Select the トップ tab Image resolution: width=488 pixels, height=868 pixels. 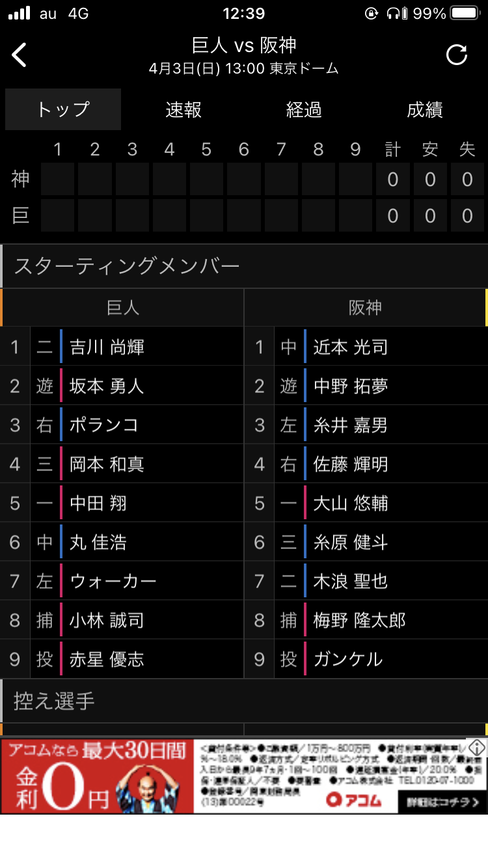point(63,109)
